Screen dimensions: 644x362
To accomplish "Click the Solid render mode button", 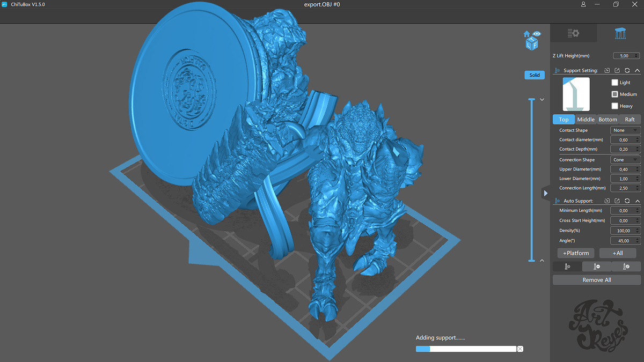I will pyautogui.click(x=535, y=75).
